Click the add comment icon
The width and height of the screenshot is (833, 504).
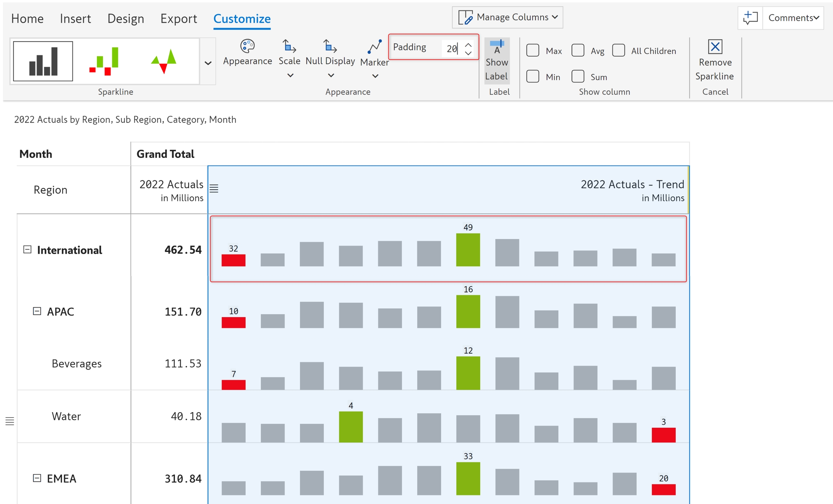click(x=750, y=18)
